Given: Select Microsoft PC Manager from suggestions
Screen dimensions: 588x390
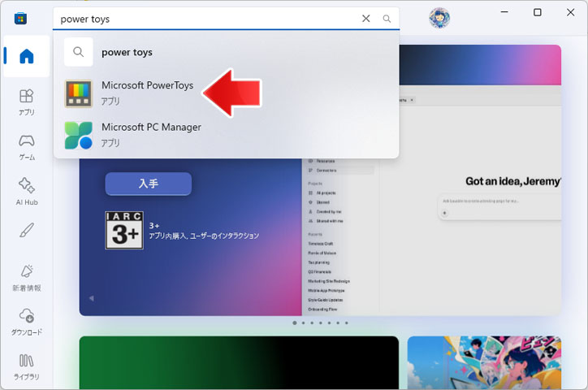Looking at the screenshot, I should 226,135.
